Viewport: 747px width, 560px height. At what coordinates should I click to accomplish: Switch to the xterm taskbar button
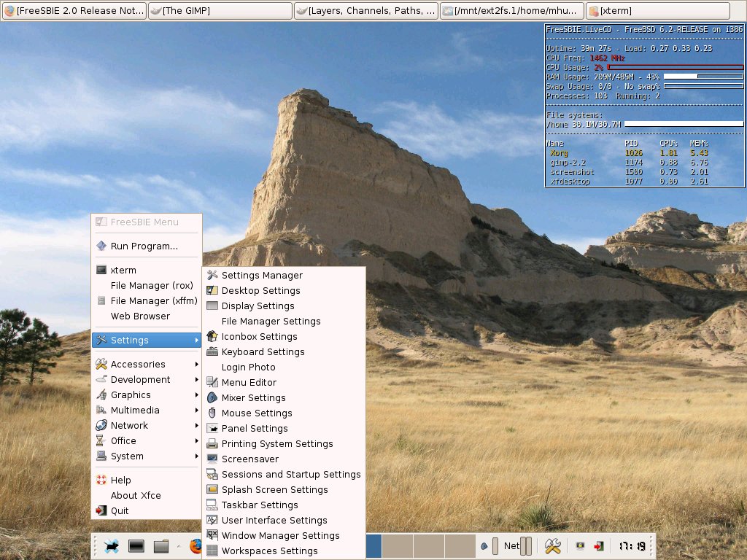tap(657, 11)
